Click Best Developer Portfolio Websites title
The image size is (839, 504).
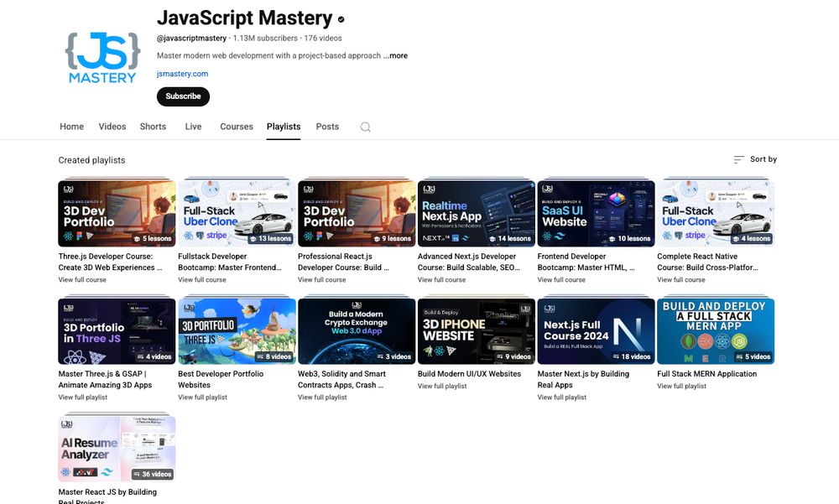(221, 379)
